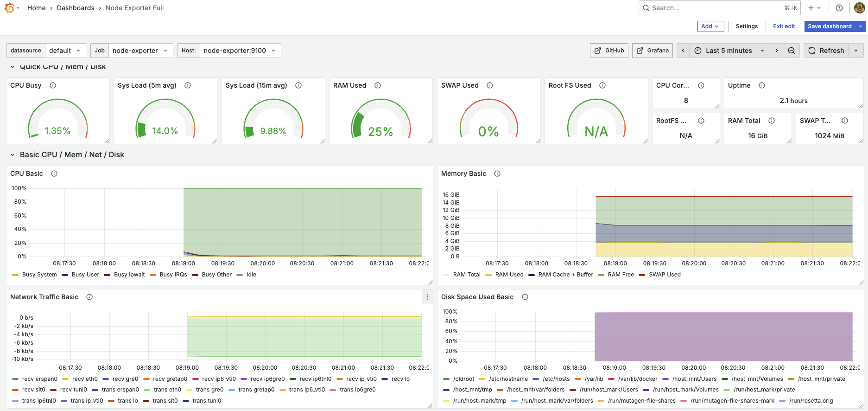Go to Dashboards breadcrumb

pyautogui.click(x=76, y=8)
